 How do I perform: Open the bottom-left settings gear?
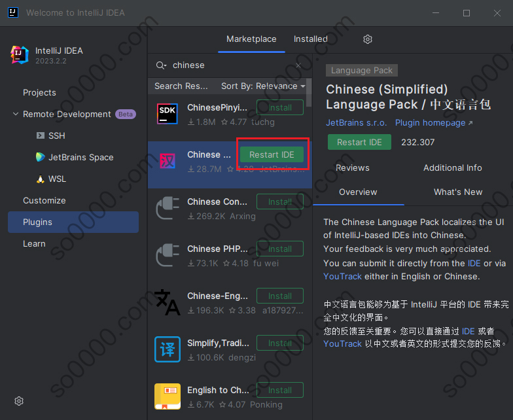point(19,401)
